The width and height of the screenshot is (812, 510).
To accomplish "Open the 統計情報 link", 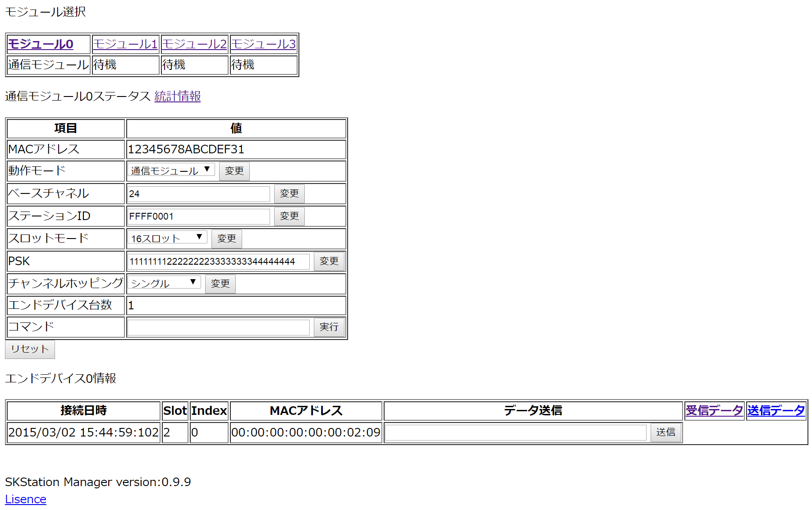I will pyautogui.click(x=177, y=96).
